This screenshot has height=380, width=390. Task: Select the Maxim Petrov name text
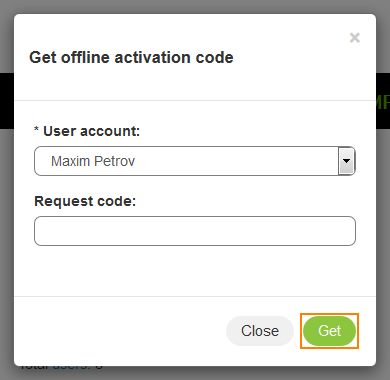coord(93,161)
